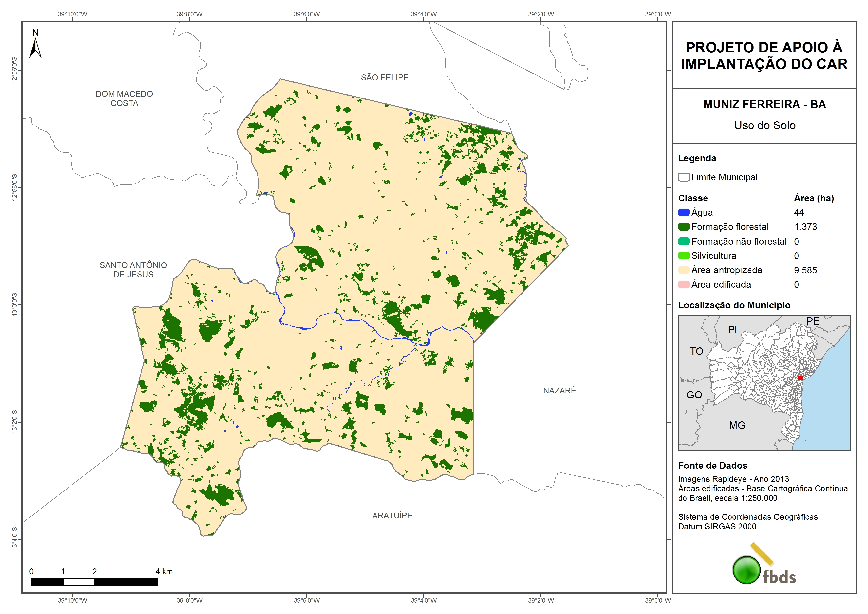Screen dimensions: 868x614
Task: Click the bright green Silvicultura swatch
Action: click(x=683, y=256)
